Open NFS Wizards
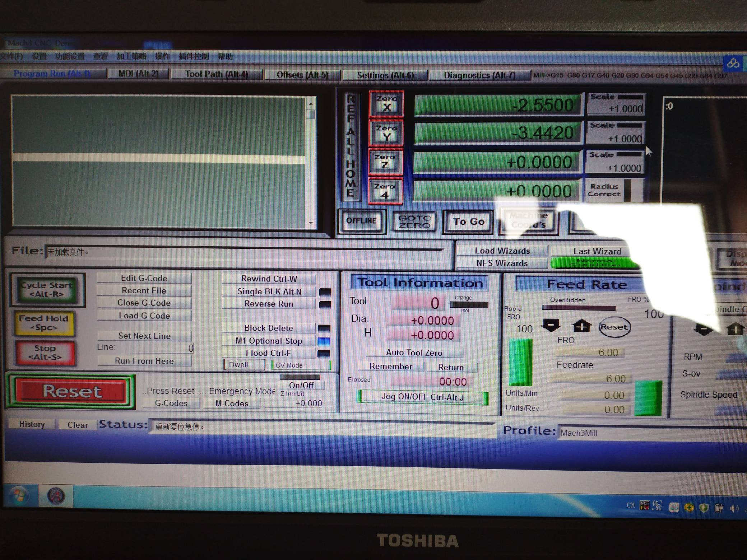This screenshot has width=747, height=560. click(502, 263)
